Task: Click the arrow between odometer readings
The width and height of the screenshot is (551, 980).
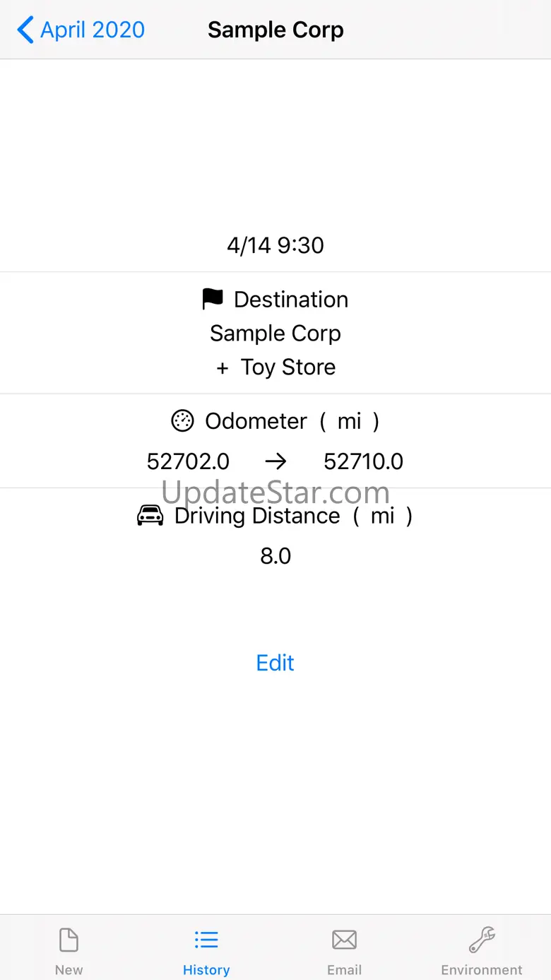Action: [275, 462]
